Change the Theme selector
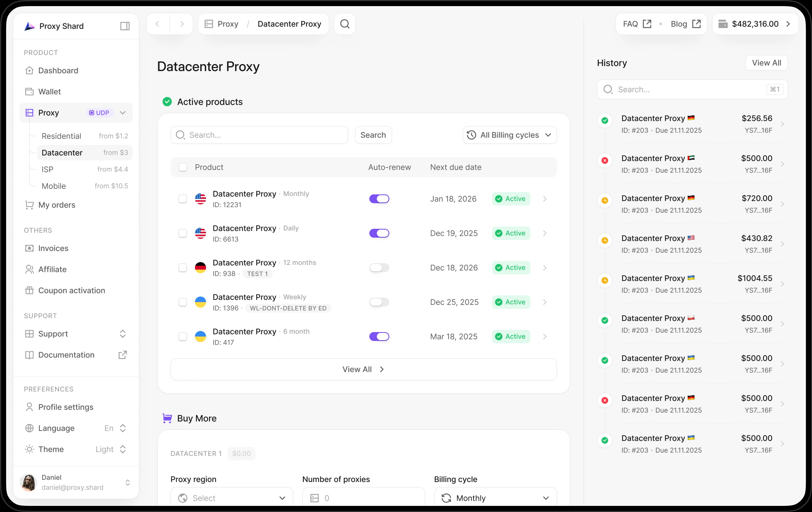The image size is (812, 512). [x=76, y=449]
